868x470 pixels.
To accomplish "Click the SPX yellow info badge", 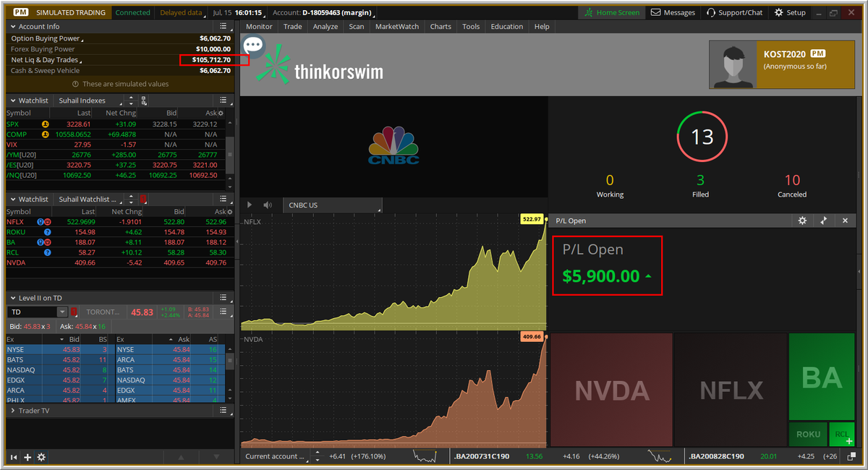I will tap(45, 124).
